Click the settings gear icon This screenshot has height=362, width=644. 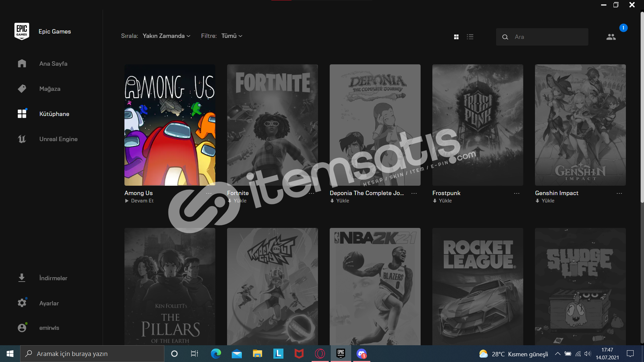pos(22,303)
